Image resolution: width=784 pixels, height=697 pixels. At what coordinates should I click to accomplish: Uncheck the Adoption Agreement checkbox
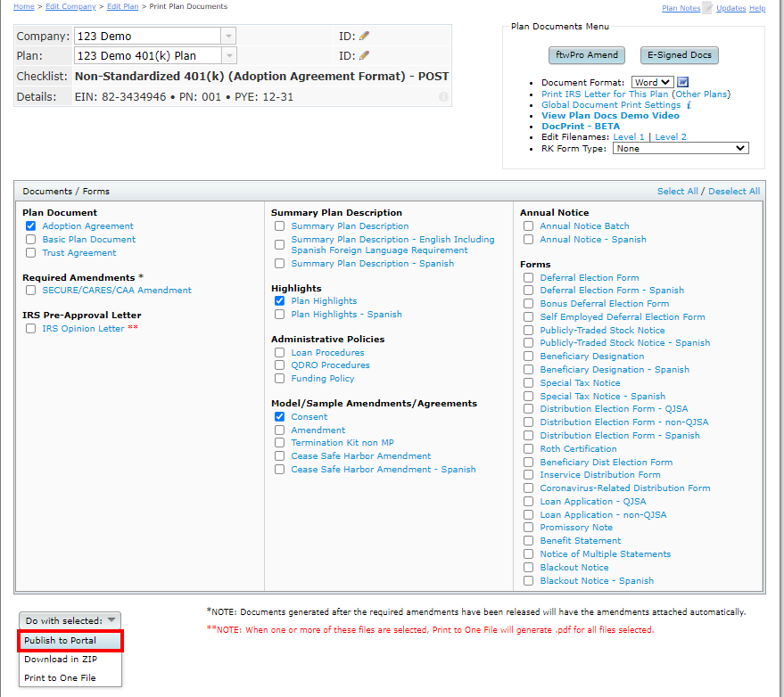click(x=30, y=225)
